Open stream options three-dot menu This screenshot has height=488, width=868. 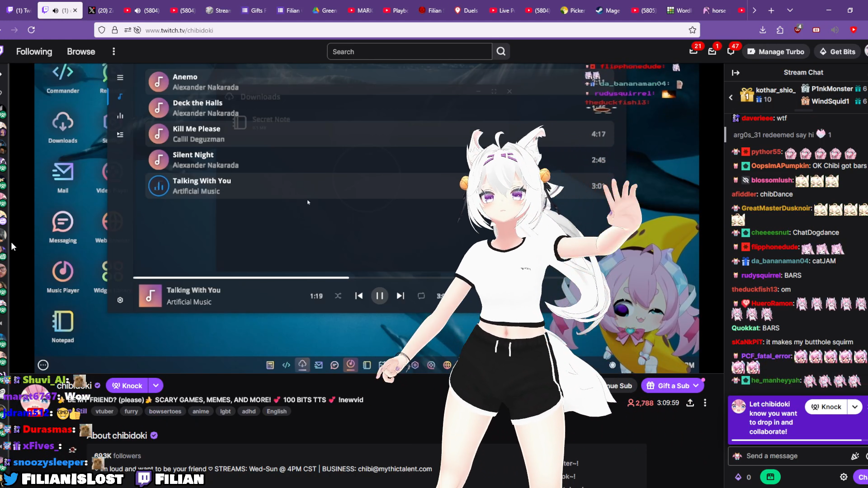tap(705, 403)
